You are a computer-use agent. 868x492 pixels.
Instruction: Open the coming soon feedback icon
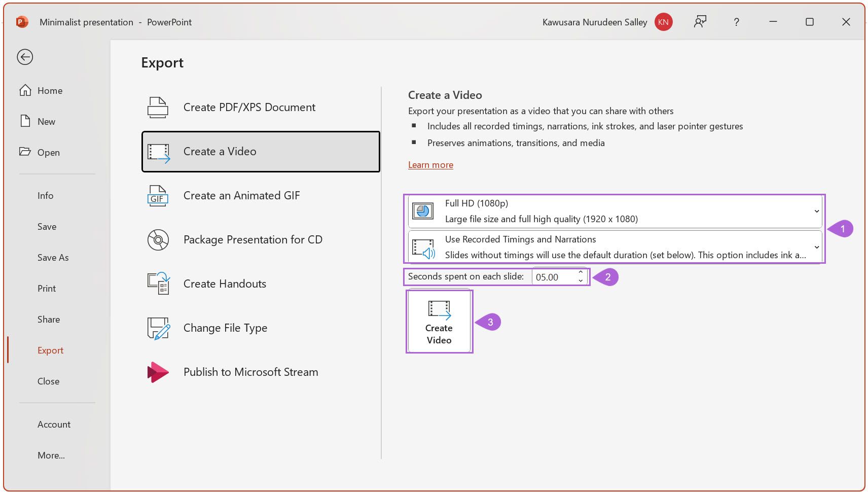(x=700, y=22)
